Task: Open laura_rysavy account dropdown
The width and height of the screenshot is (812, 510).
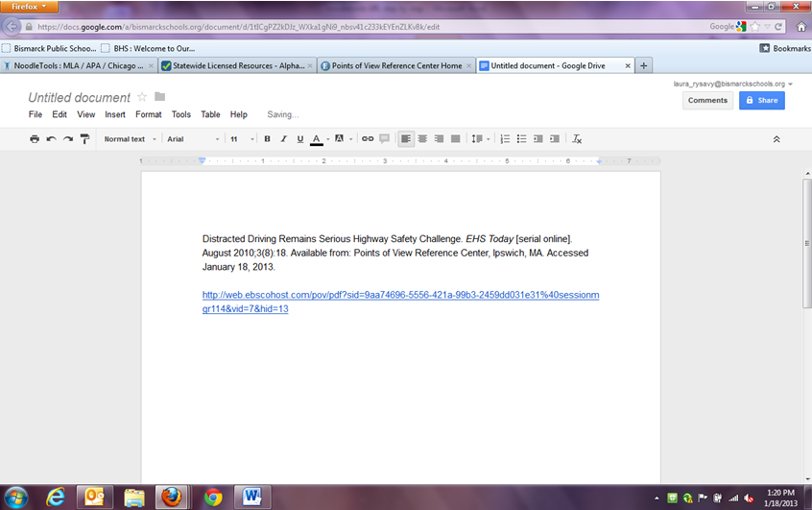Action: coord(732,84)
